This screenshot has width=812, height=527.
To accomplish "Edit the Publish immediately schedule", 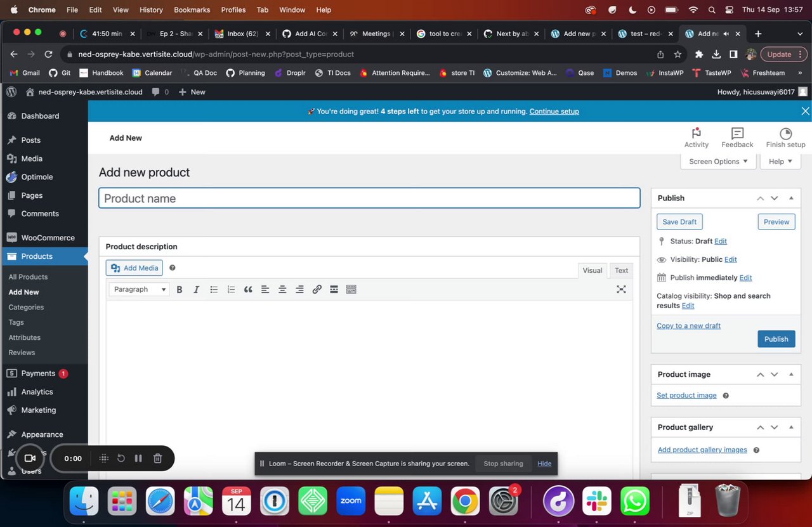I will coord(745,278).
